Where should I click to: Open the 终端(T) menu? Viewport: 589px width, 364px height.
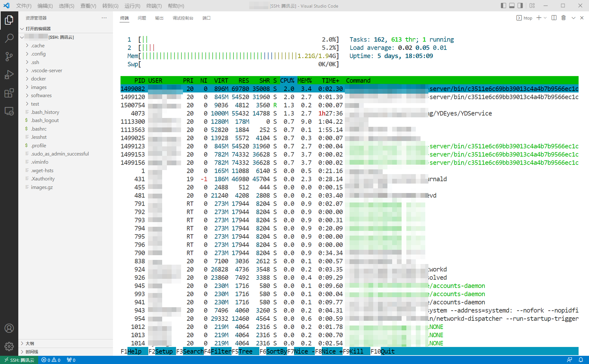[x=154, y=6]
